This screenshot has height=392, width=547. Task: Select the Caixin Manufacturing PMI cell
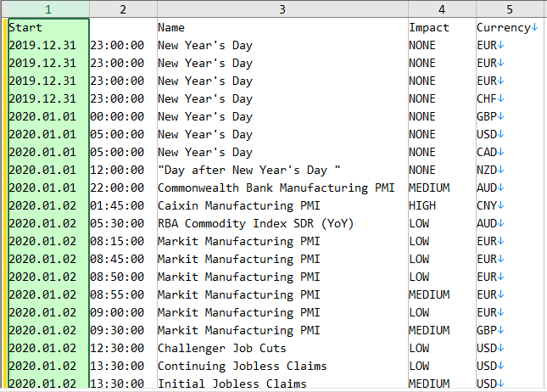point(282,205)
